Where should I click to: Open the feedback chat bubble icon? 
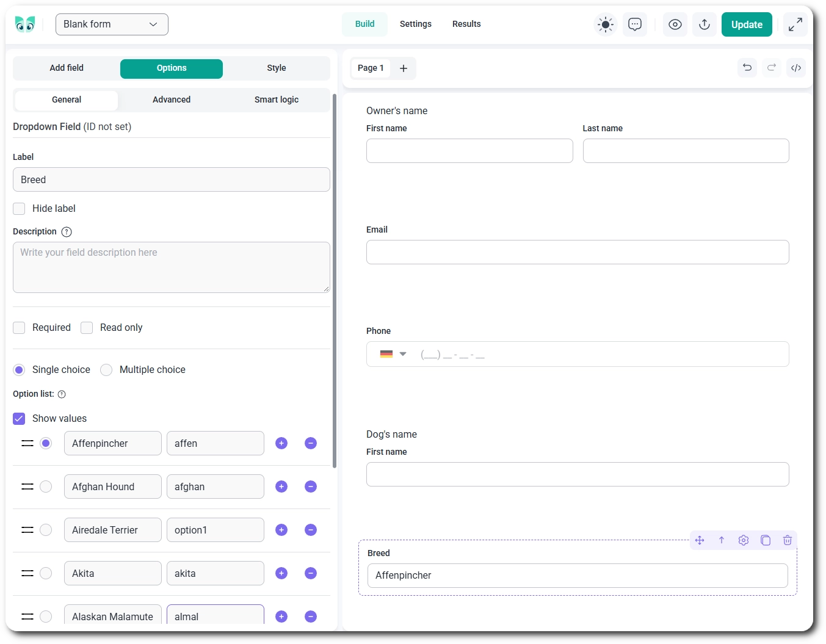635,24
